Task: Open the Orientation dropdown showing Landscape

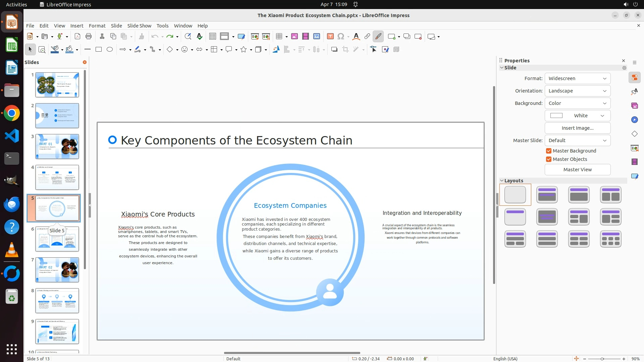Action: (x=577, y=91)
